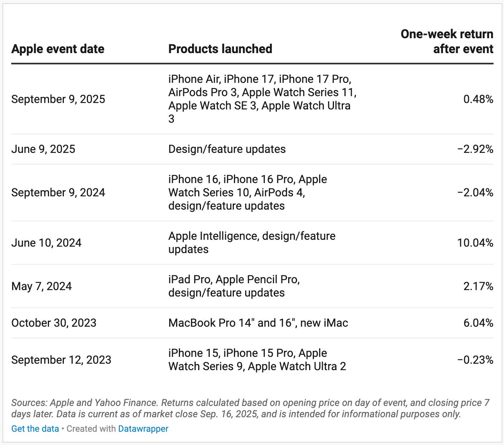
Task: Click the −2.92% return value
Action: (x=475, y=149)
